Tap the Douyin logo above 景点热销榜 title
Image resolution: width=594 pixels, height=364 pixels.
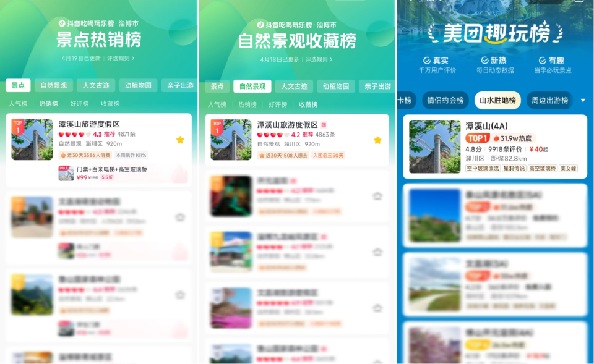tap(62, 23)
